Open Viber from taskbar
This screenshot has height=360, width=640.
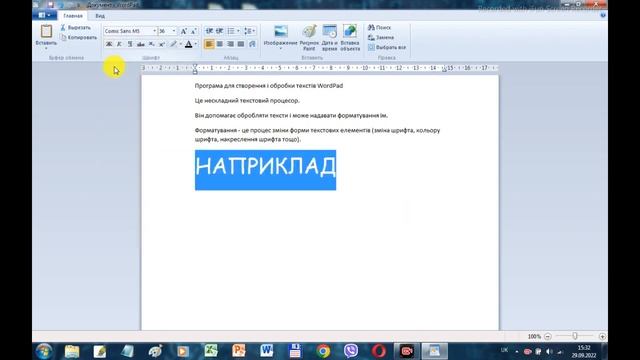pyautogui.click(x=351, y=351)
